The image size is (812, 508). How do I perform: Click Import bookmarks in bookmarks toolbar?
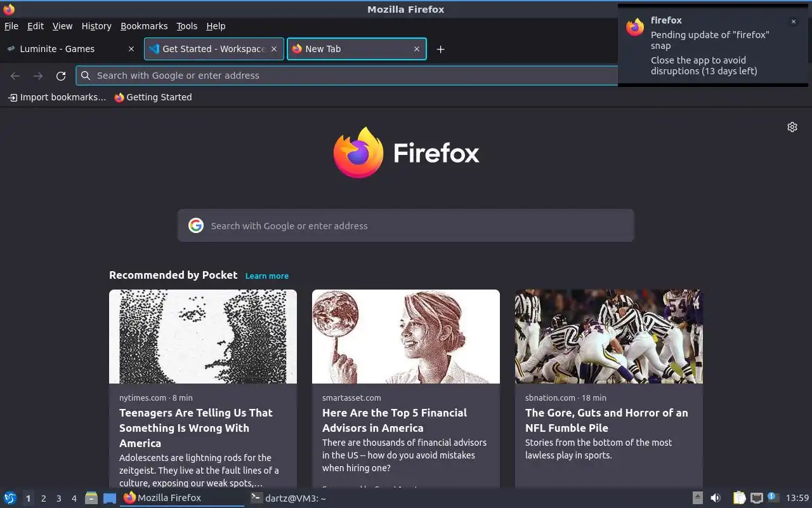tap(57, 97)
